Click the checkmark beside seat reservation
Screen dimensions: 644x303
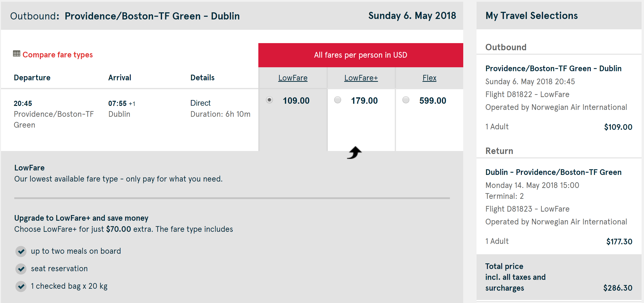[21, 269]
